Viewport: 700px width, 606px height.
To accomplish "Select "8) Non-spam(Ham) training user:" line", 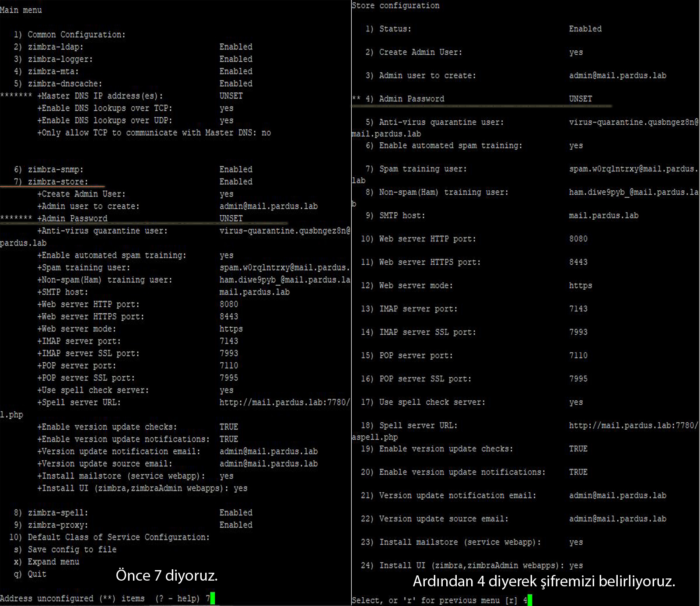I will [437, 192].
